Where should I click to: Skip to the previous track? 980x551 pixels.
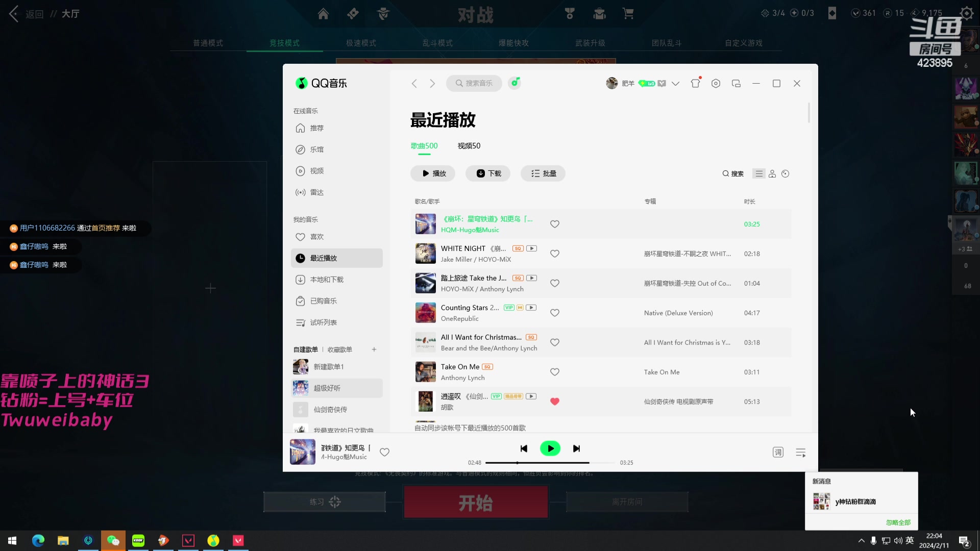[x=524, y=448]
